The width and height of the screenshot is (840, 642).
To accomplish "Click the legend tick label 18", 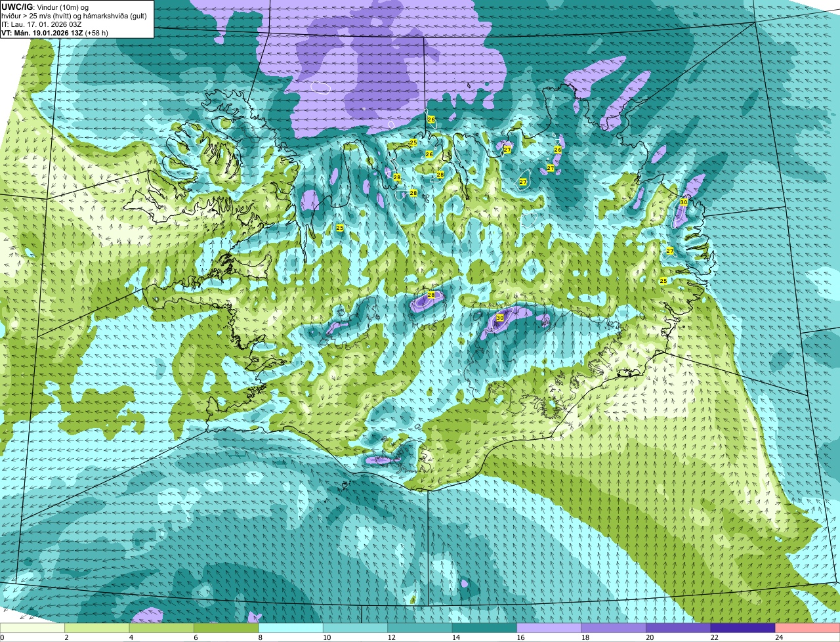I will click(x=584, y=637).
